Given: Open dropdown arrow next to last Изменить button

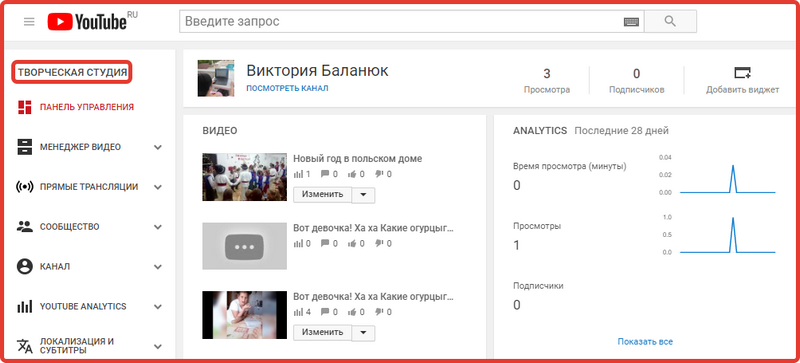Looking at the screenshot, I should click(363, 332).
